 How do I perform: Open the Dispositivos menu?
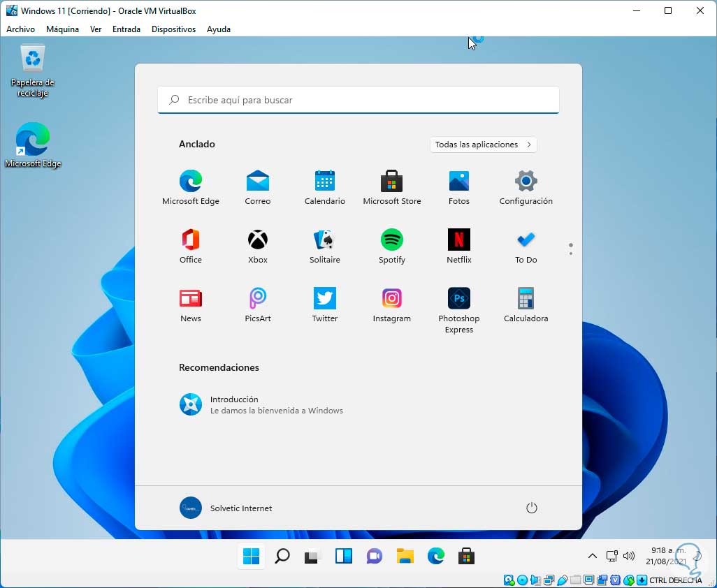click(x=173, y=29)
